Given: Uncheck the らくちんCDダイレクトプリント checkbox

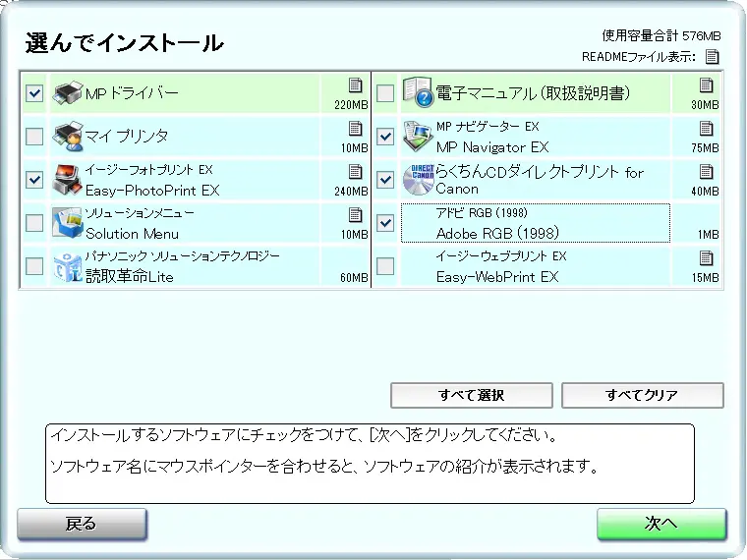Looking at the screenshot, I should point(385,180).
